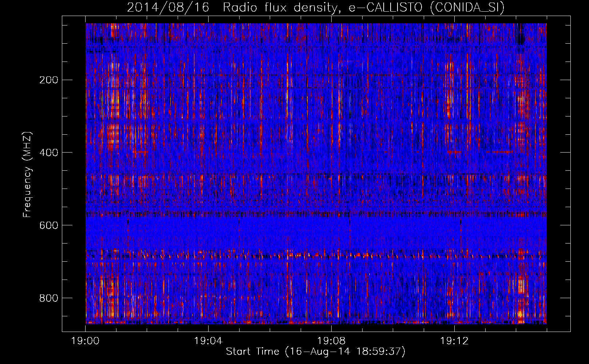Click the 'Frequency (MHZ)' axis label
Viewport: 589px width, 364px height.
pos(27,174)
